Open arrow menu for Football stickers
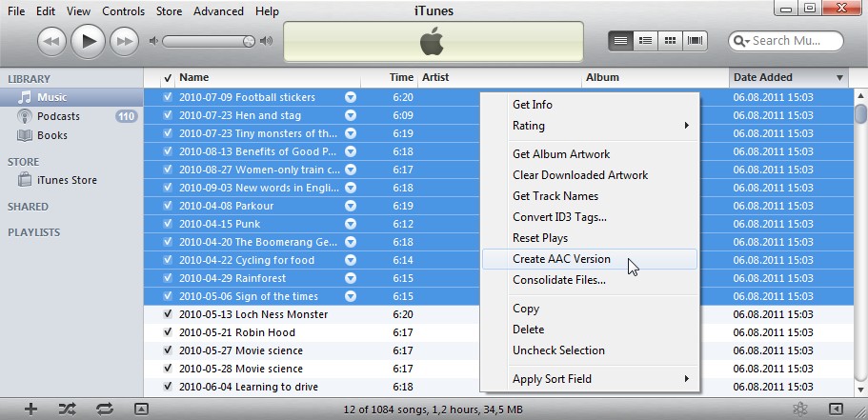 pyautogui.click(x=351, y=97)
